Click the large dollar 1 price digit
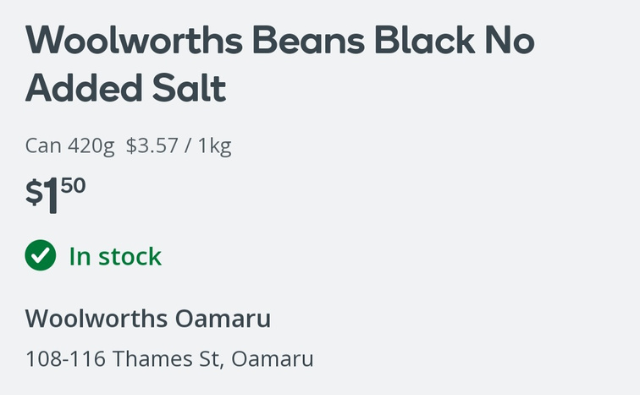 (51, 195)
